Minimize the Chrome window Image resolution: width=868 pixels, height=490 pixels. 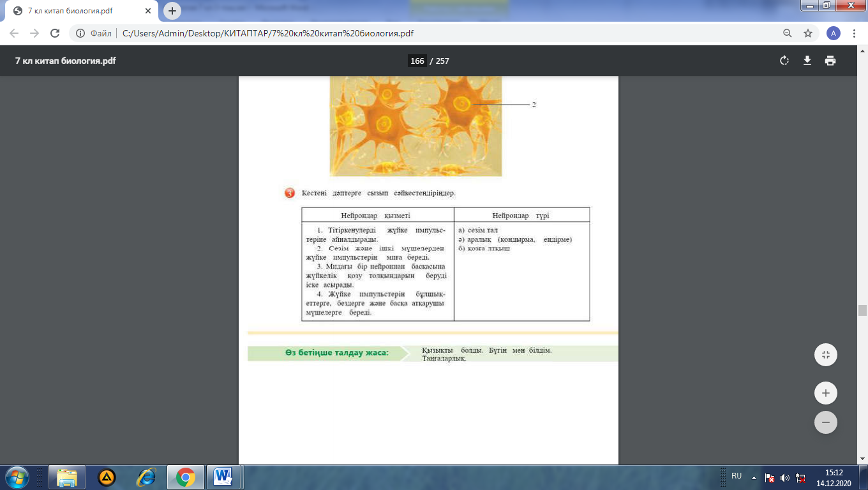[x=810, y=5]
